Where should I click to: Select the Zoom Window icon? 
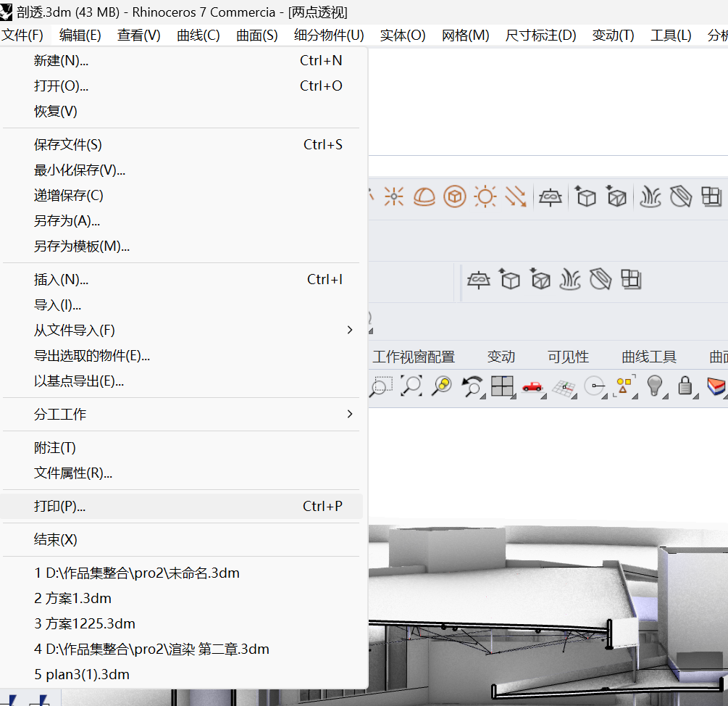(381, 386)
